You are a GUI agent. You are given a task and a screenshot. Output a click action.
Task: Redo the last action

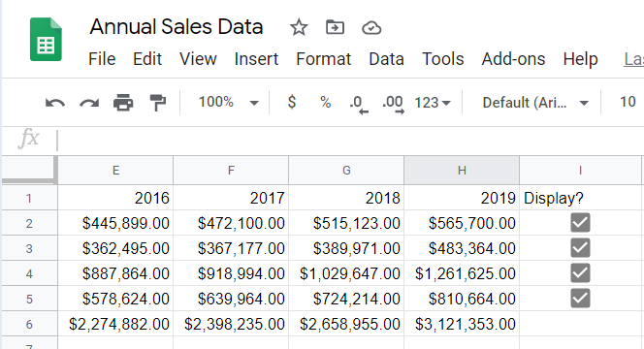click(89, 102)
